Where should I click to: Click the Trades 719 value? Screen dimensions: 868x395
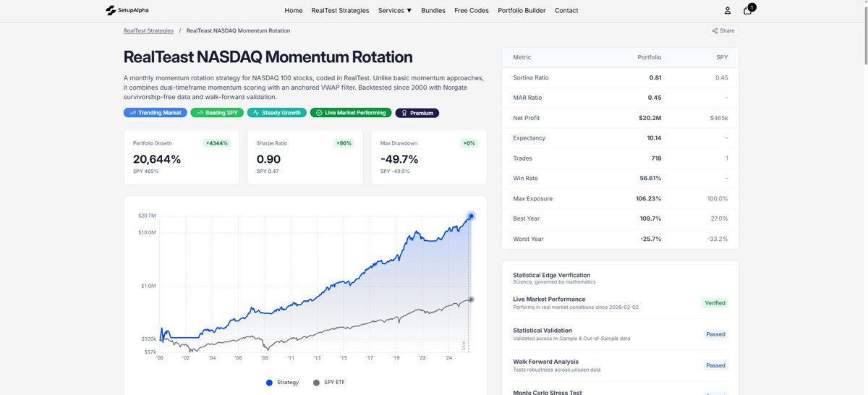657,158
